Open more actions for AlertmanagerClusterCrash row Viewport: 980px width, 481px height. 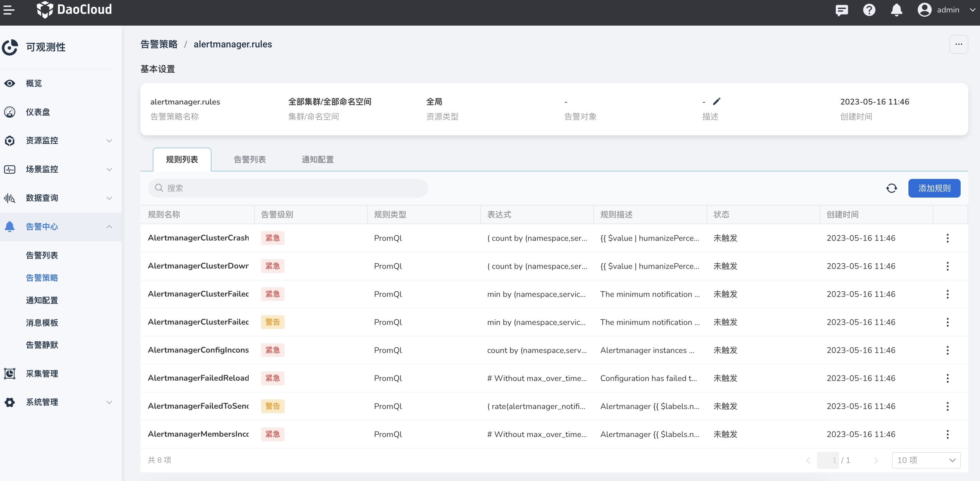click(947, 238)
